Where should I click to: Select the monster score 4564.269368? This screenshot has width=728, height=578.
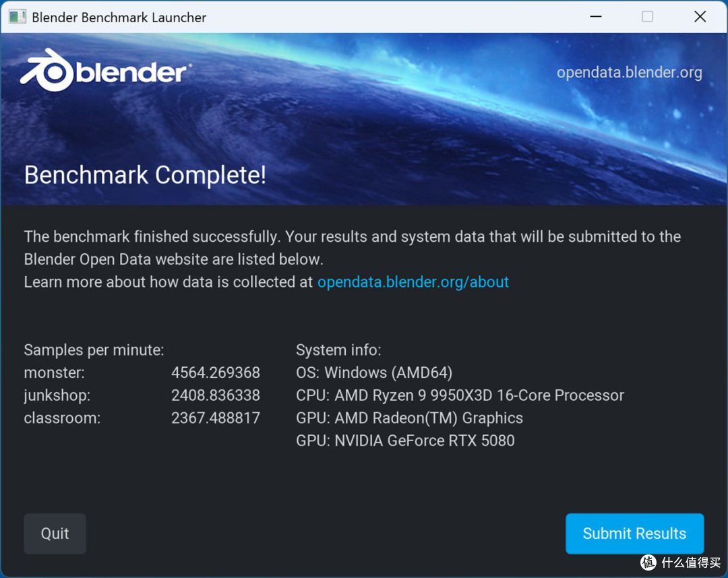pyautogui.click(x=216, y=373)
